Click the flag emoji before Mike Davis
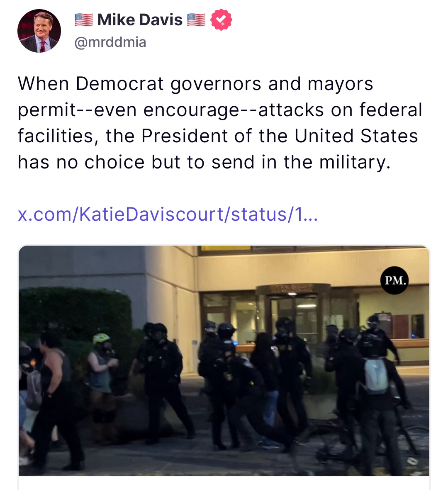This screenshot has height=490, width=448. coord(84,20)
